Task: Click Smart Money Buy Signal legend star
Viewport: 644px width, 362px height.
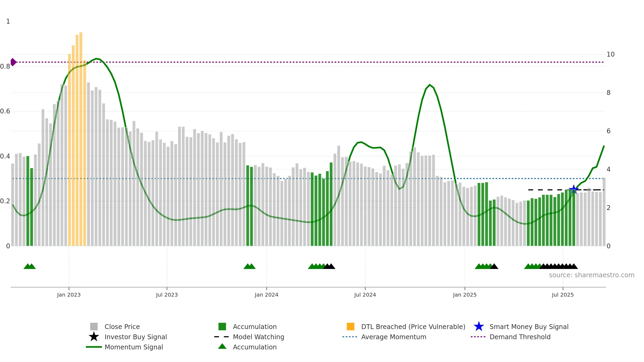Action: pos(479,327)
